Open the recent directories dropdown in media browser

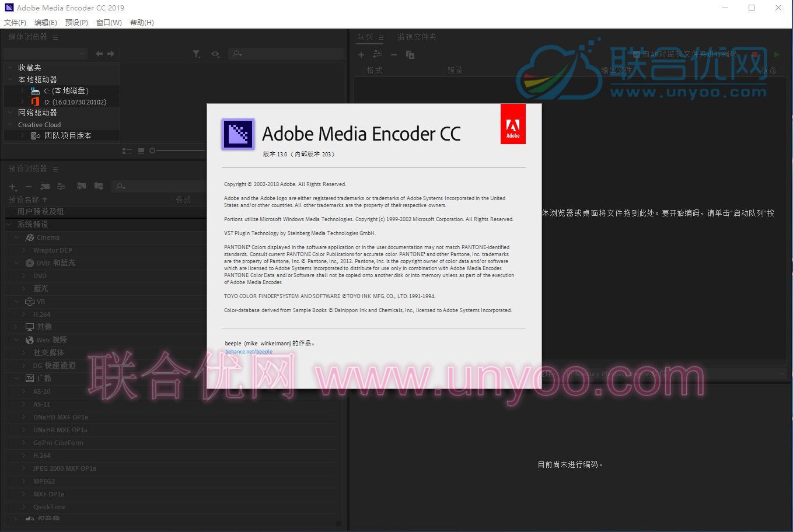46,54
